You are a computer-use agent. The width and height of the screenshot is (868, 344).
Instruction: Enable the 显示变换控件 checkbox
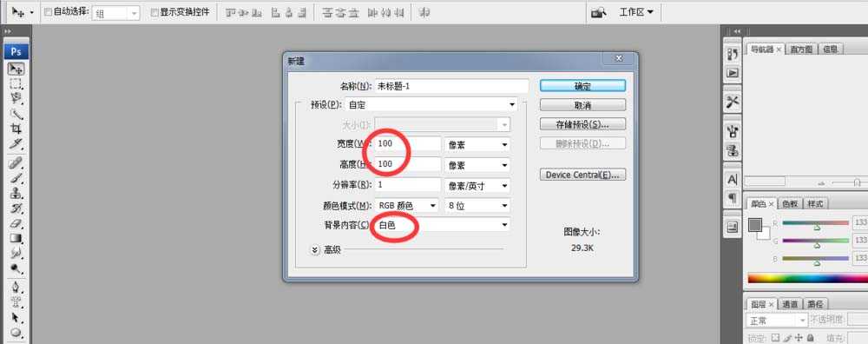point(155,11)
